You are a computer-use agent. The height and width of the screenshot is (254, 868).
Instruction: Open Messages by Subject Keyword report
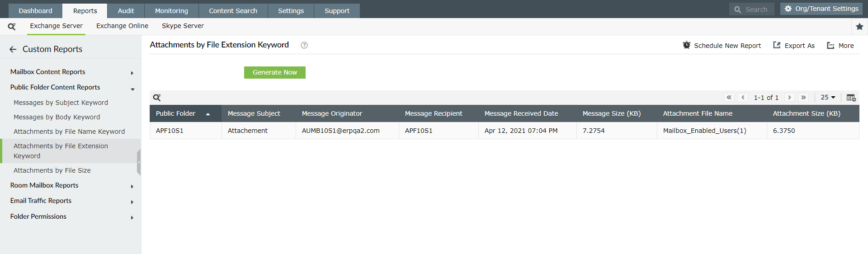click(61, 103)
